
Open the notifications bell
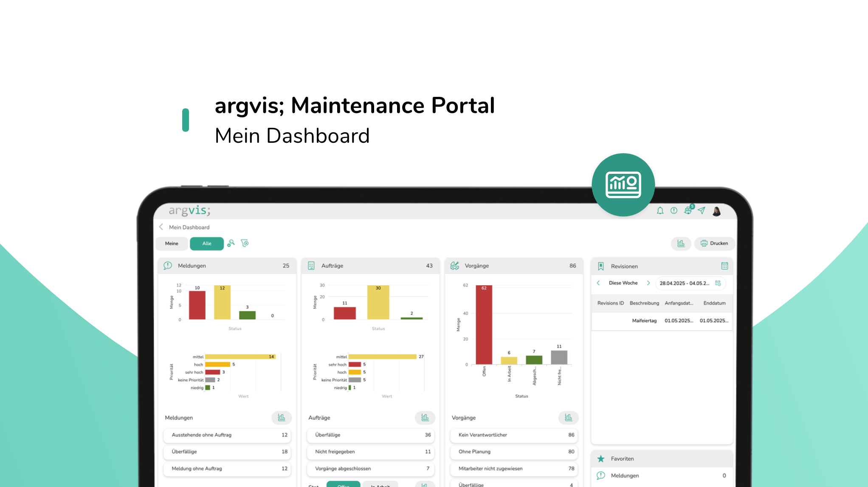660,211
